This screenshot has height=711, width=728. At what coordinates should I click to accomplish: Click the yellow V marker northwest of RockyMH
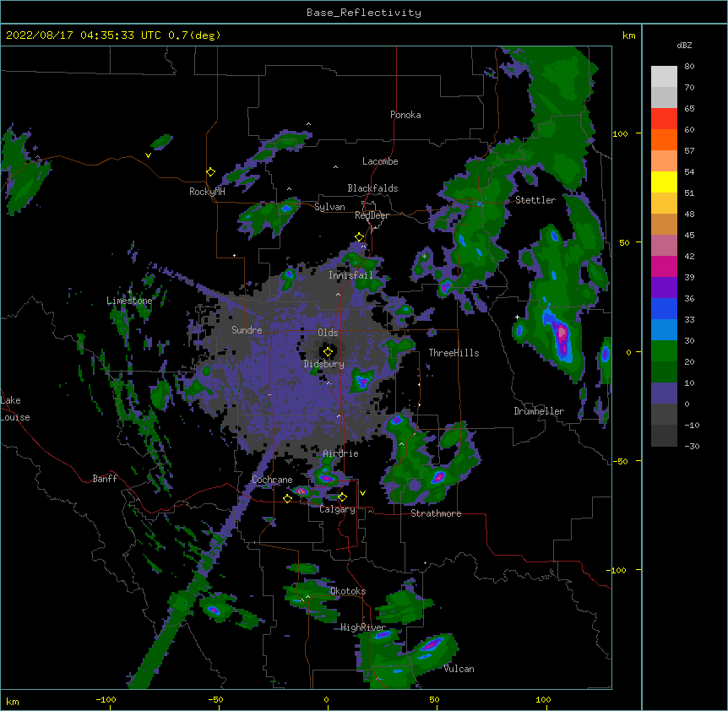[x=148, y=155]
